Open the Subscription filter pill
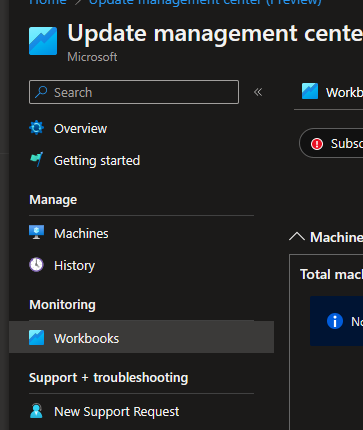Image resolution: width=363 pixels, height=430 pixels. click(331, 143)
